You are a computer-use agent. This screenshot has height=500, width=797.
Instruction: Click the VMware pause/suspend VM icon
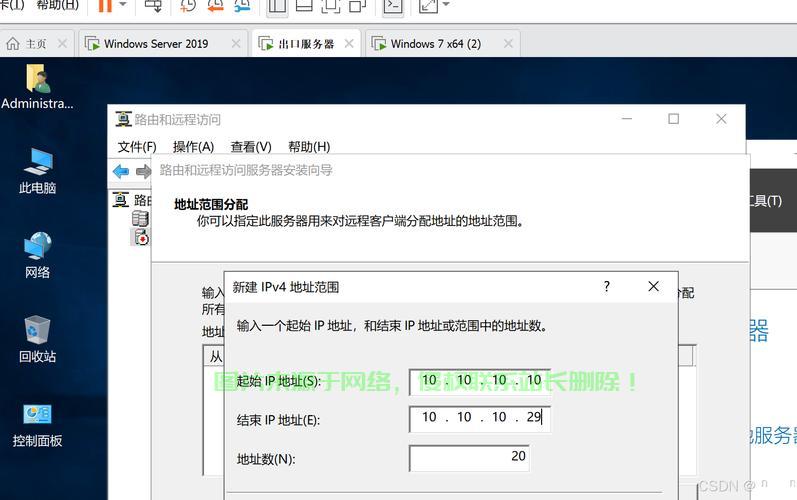pyautogui.click(x=105, y=5)
